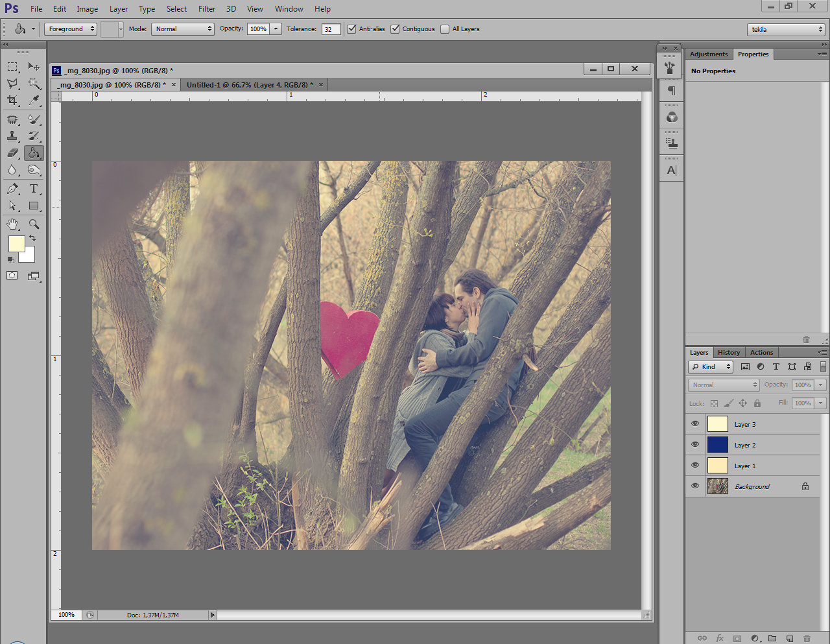Click the Add layer mask button
This screenshot has height=644, width=830.
737,638
